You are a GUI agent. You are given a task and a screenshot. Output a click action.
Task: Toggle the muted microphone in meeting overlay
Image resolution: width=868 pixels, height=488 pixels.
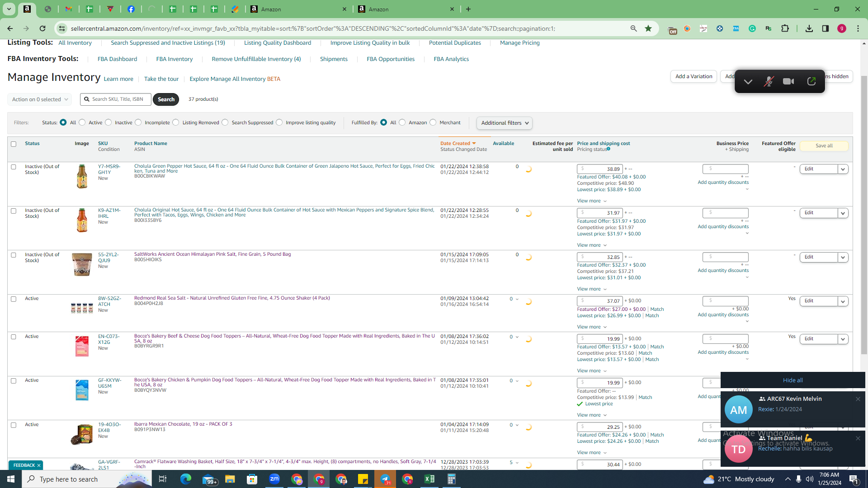(x=769, y=81)
